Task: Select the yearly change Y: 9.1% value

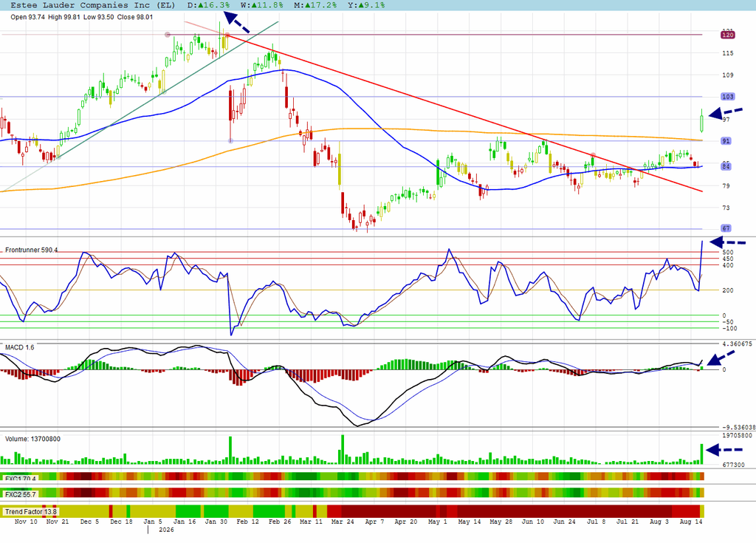Action: pyautogui.click(x=366, y=5)
